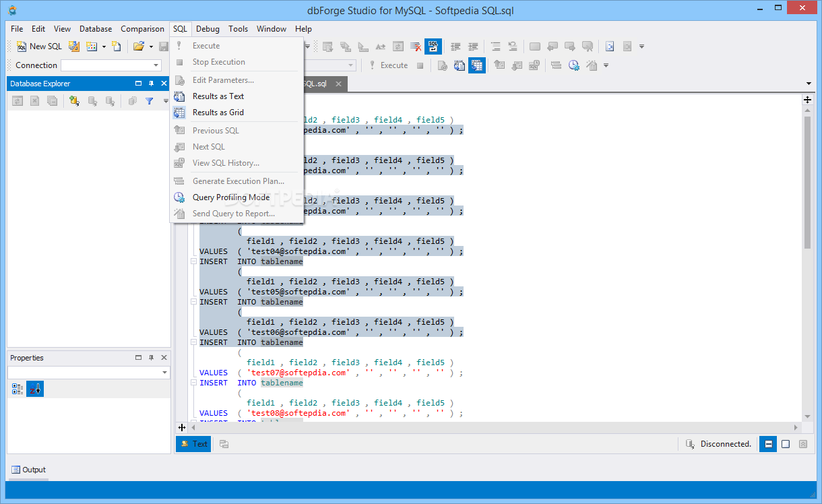Click the Text view button below editor
The height and width of the screenshot is (504, 822).
[x=193, y=444]
